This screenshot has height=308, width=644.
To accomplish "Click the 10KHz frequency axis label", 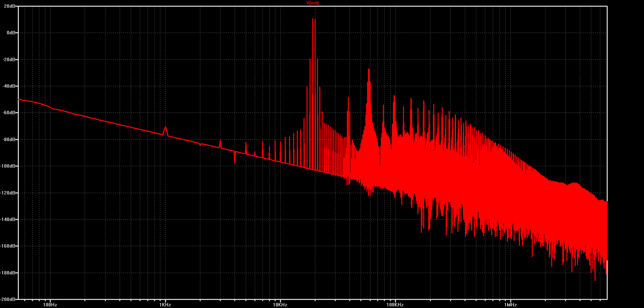I will [280, 305].
